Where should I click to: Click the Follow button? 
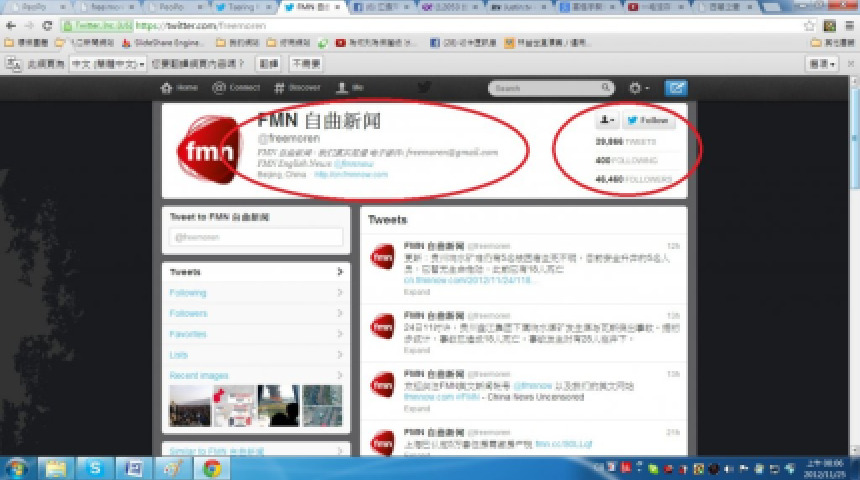[x=648, y=121]
